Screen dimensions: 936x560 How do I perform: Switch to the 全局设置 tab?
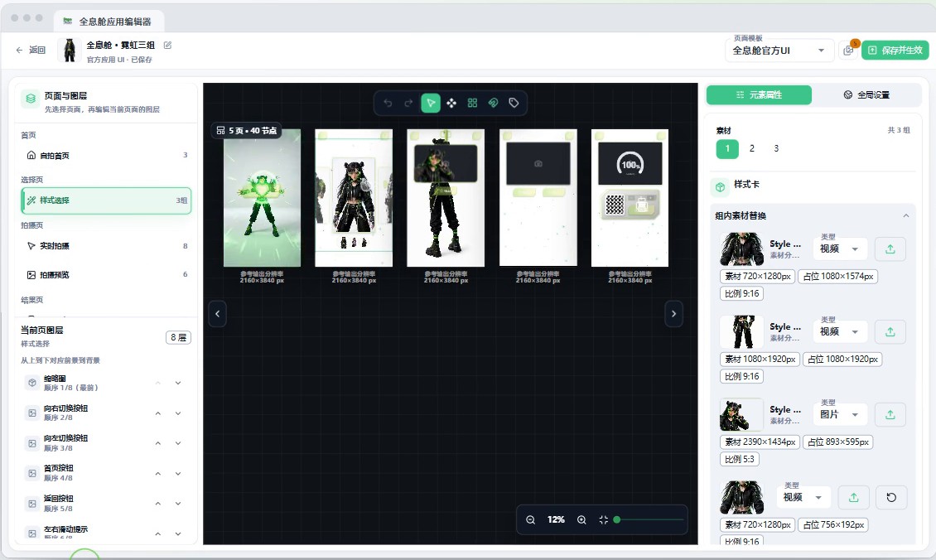[x=866, y=95]
